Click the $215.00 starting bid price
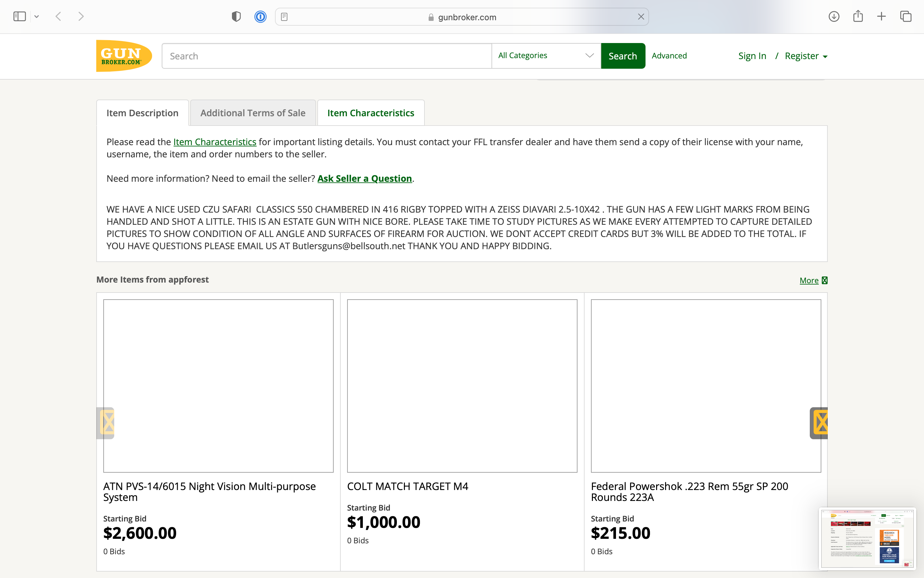Screen dimensions: 924x578 620,533
